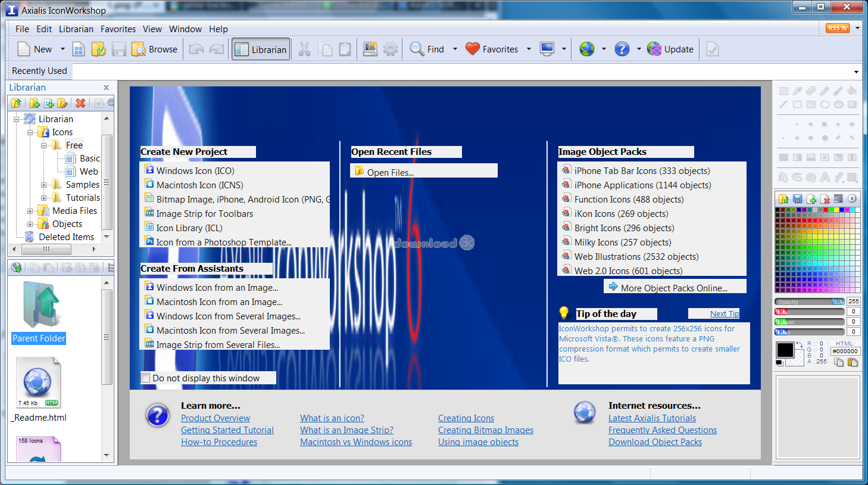This screenshot has width=868, height=485.
Task: Select iPhone Tab Bar Icons pack
Action: (x=642, y=170)
